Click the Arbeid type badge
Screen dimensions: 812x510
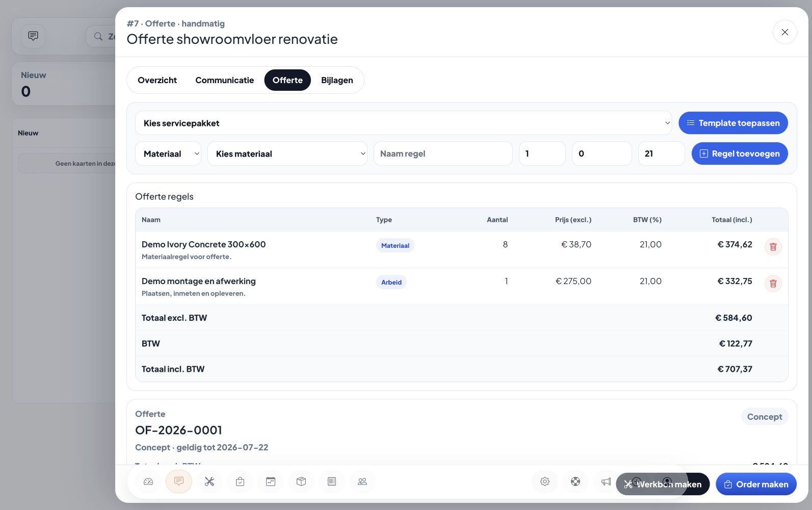[391, 282]
